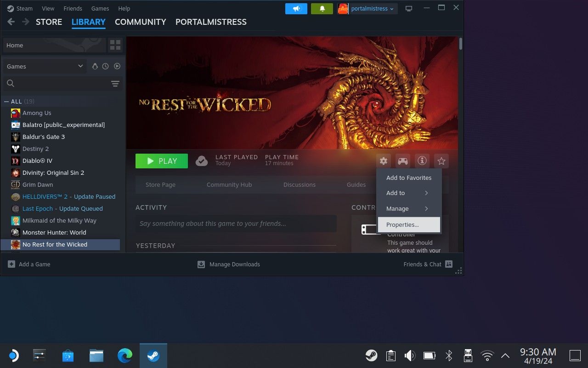
Task: Select No Rest for the Wicked
Action: tap(61, 244)
